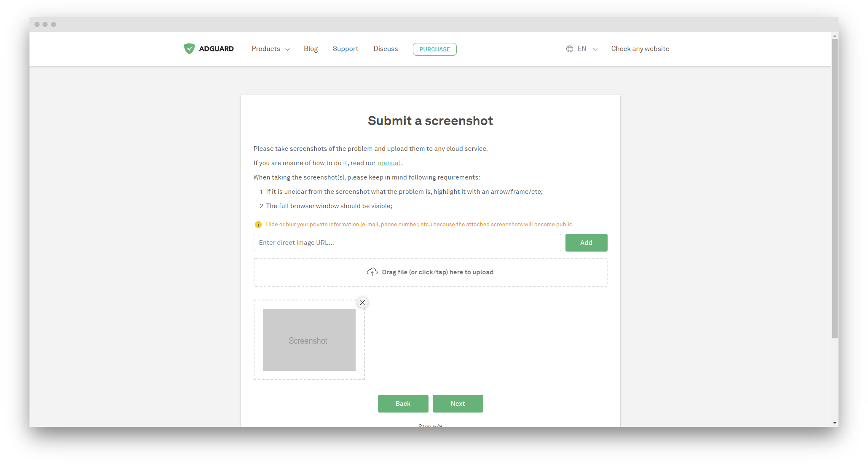Viewport: 868px width, 469px height.
Task: Click the cloud upload icon
Action: coord(372,272)
